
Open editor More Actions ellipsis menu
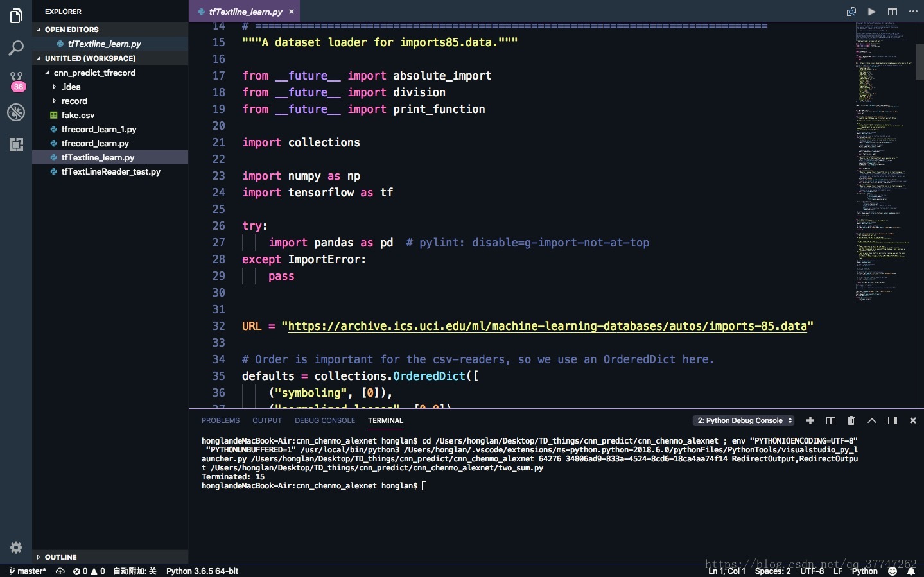(913, 12)
